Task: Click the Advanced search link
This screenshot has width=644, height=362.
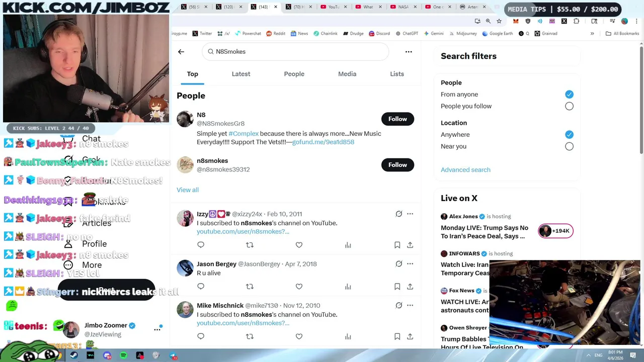Action: pos(465,170)
